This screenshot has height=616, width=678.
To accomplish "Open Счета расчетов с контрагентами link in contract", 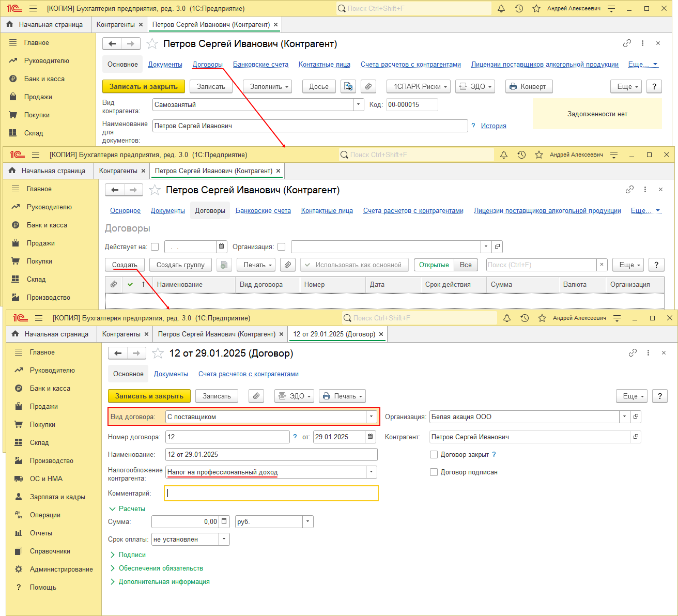I will point(248,374).
